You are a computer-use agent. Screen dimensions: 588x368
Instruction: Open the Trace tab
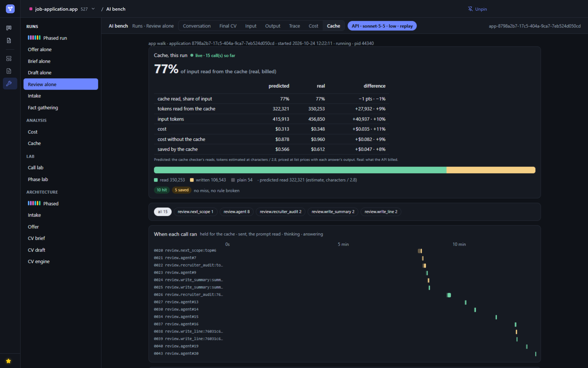[x=294, y=26]
